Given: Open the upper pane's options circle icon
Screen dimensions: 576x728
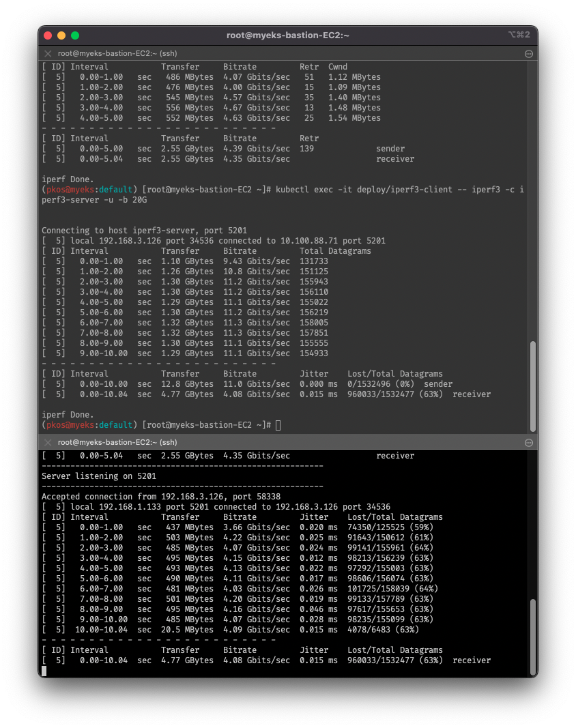Looking at the screenshot, I should 529,54.
